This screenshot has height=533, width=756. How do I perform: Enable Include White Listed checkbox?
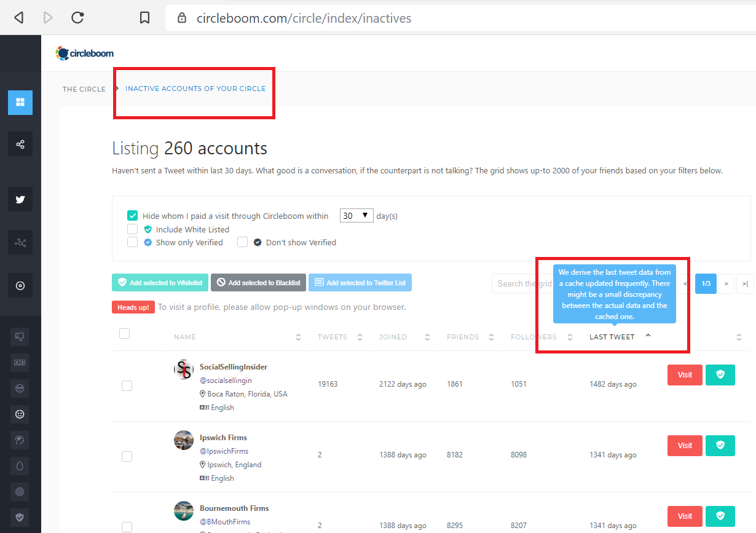[x=132, y=229]
